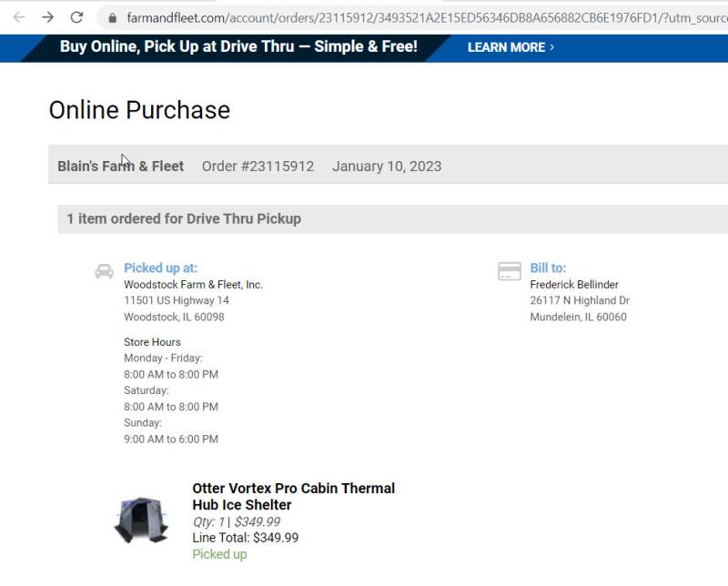This screenshot has height=586, width=728.
Task: Open the Otter Vortex Pro product title
Action: coord(293,497)
